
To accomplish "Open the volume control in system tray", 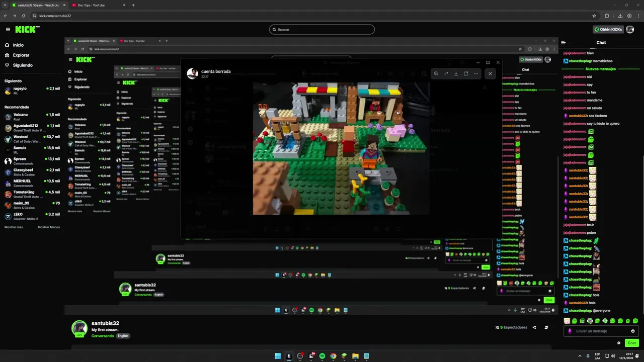I will click(x=613, y=356).
